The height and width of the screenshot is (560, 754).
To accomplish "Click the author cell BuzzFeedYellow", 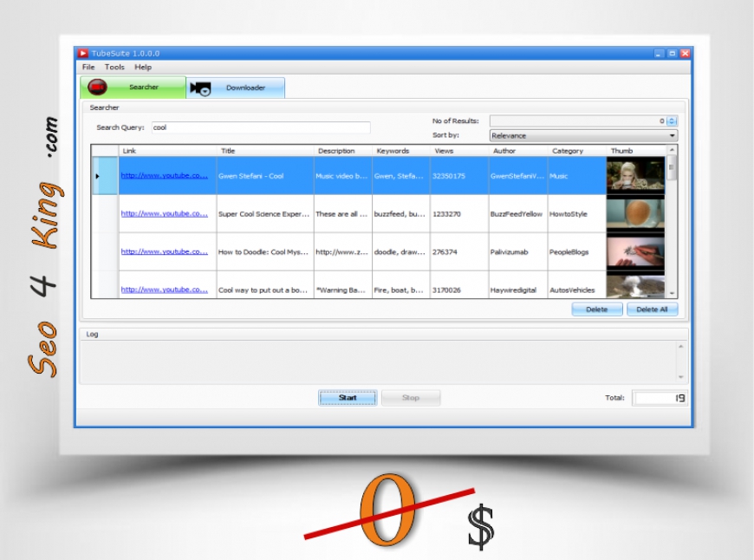I will click(518, 213).
